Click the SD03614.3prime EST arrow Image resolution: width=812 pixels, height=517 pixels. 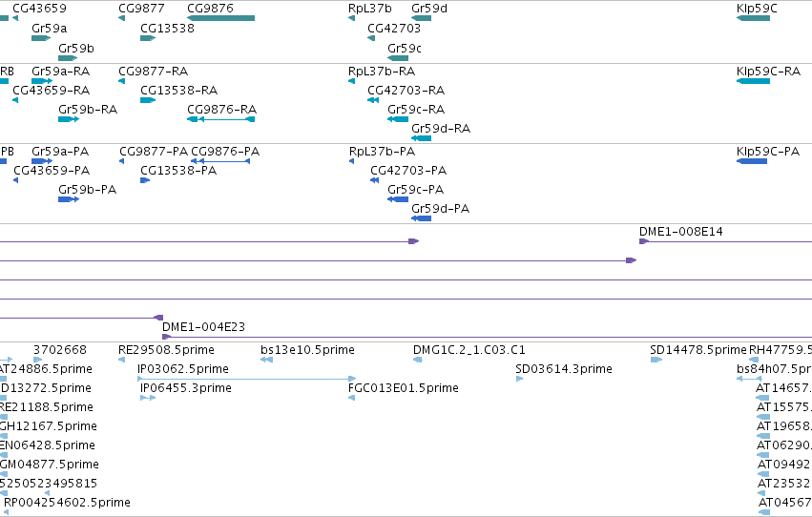(x=519, y=379)
